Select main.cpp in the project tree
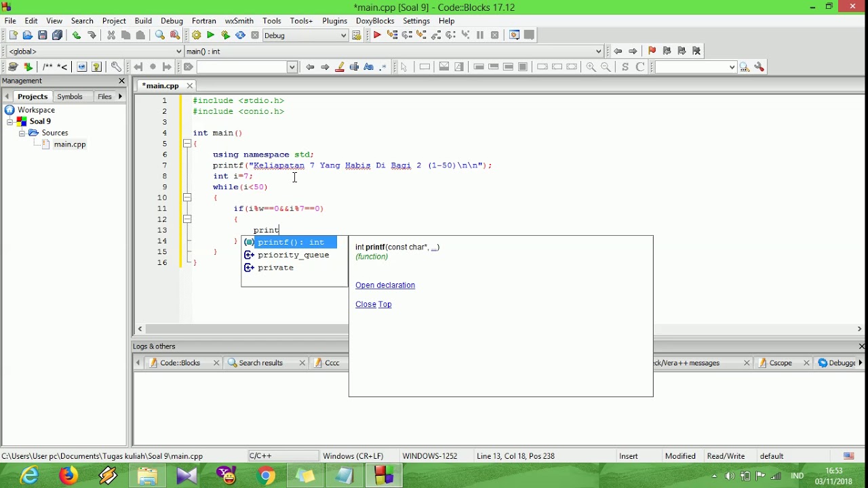Screen dimensions: 868x488 tap(70, 144)
